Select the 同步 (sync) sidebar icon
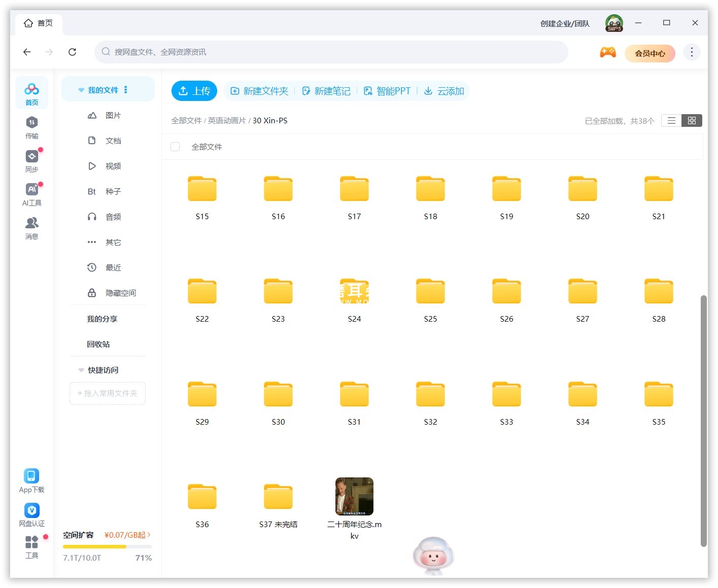This screenshot has width=718, height=588. (x=31, y=159)
